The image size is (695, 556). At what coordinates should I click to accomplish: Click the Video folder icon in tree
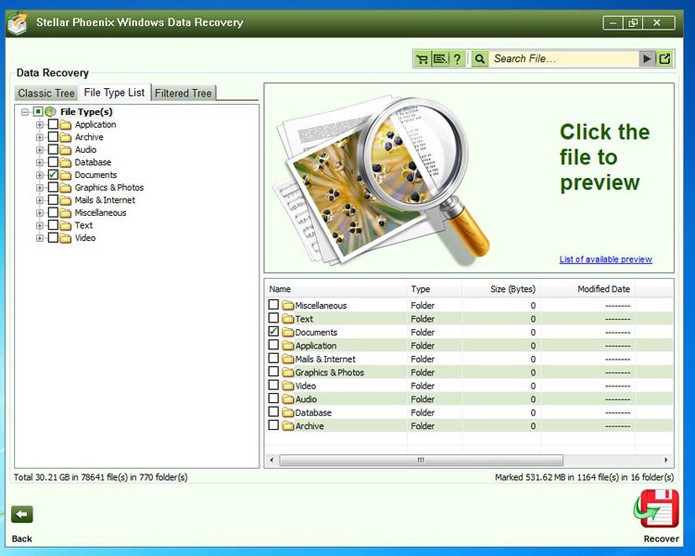coord(66,238)
